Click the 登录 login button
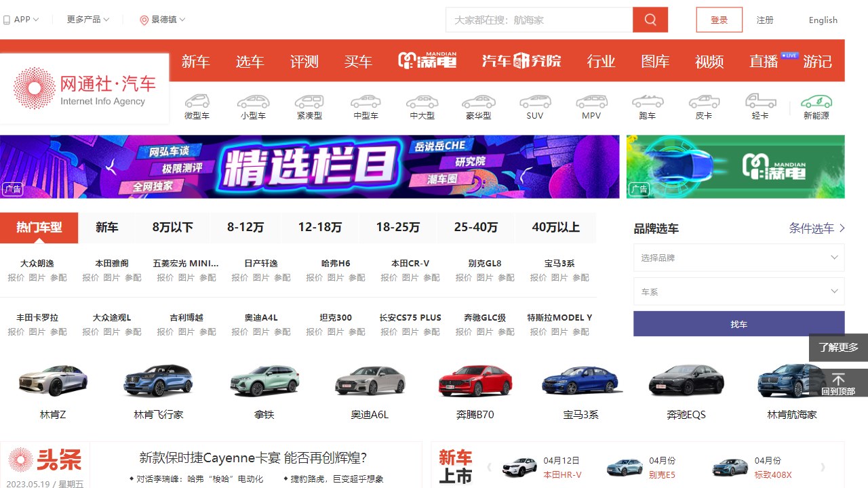Screen dimensions: 868x488 click(x=719, y=20)
